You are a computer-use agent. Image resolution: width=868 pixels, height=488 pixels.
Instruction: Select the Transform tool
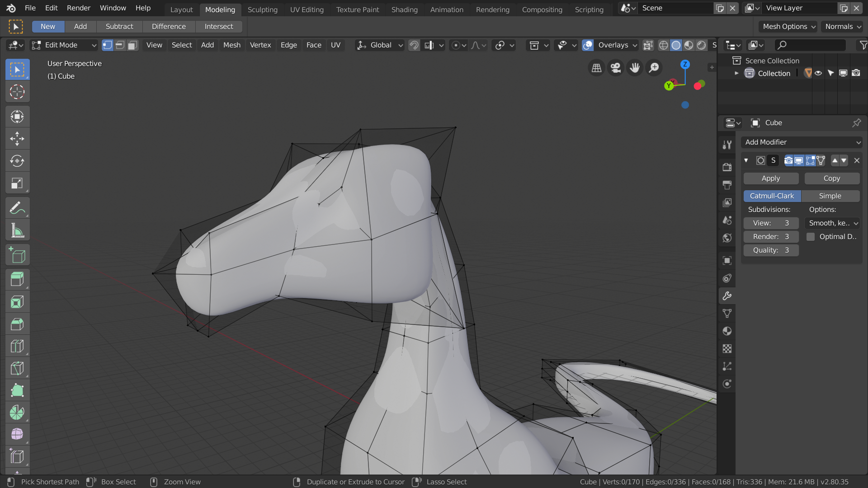tap(17, 117)
